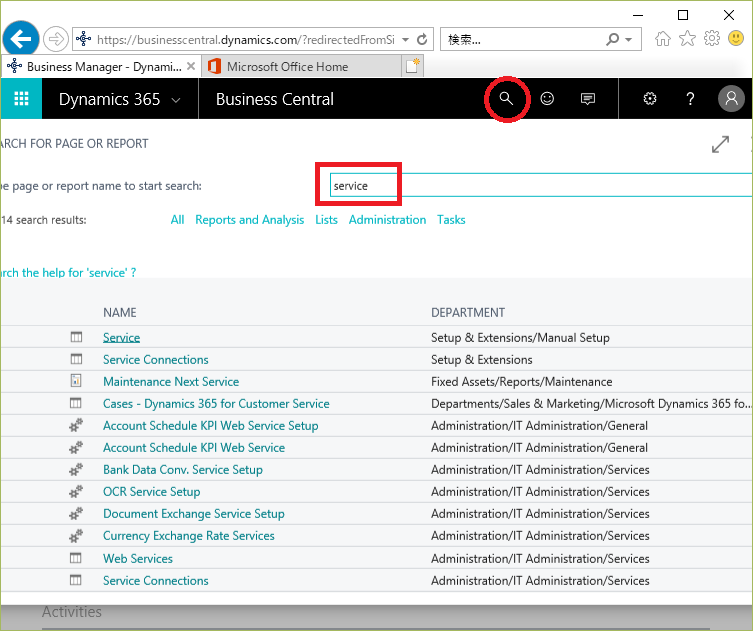
Task: Open Bank Data Conv. Service Setup link
Action: [x=183, y=470]
